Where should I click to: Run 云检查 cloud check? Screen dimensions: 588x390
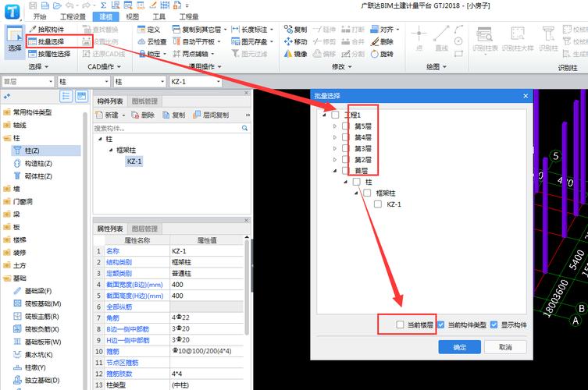(x=151, y=41)
